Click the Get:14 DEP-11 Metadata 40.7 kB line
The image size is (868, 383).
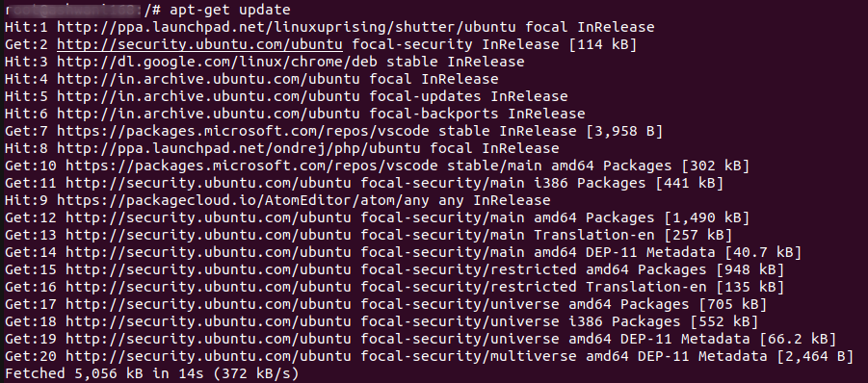pyautogui.click(x=403, y=252)
